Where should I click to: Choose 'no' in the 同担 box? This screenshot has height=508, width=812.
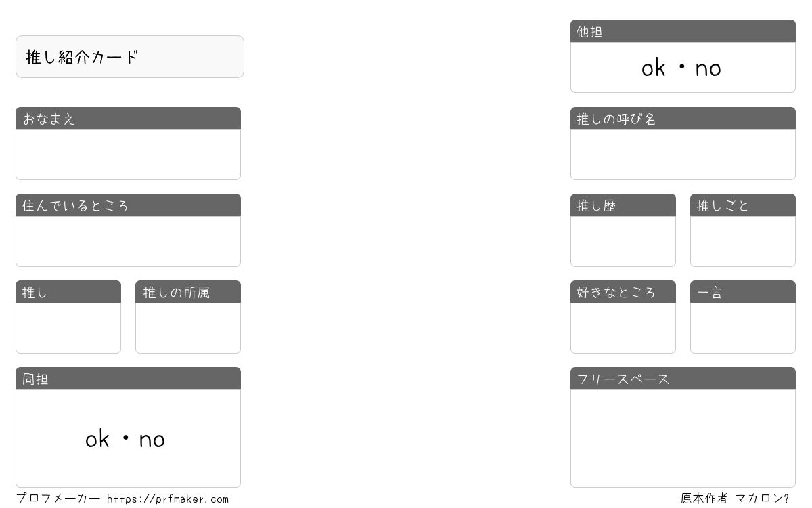tap(152, 440)
